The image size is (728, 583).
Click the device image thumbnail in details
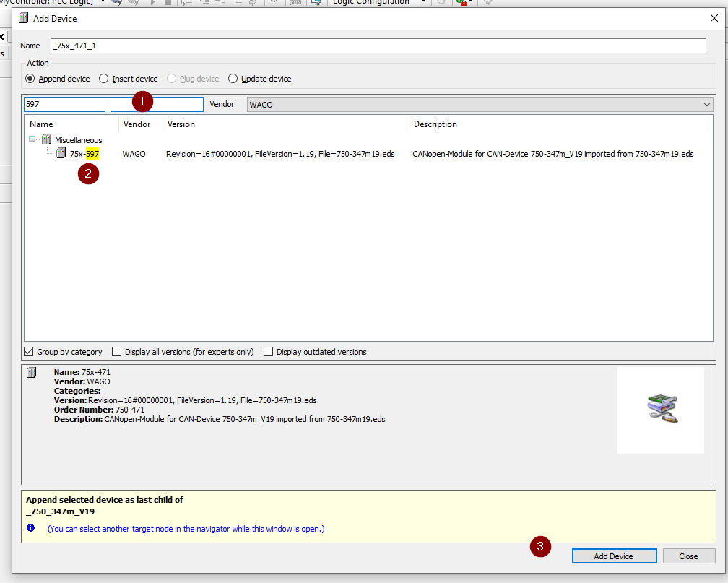pyautogui.click(x=662, y=410)
